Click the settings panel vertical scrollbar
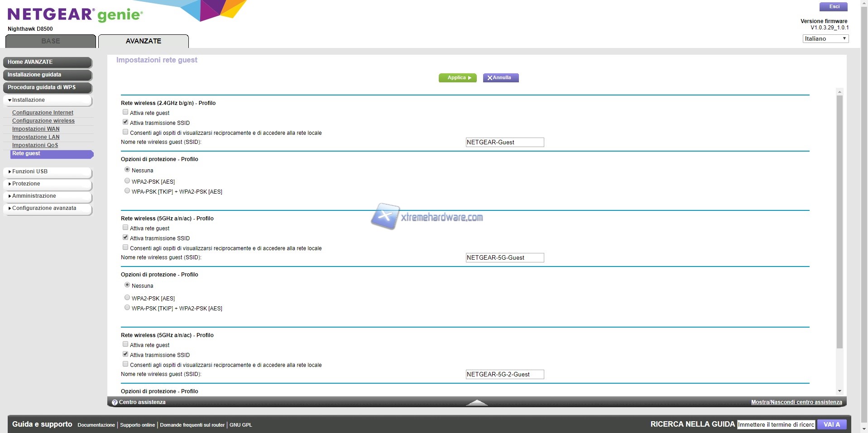 [x=839, y=222]
